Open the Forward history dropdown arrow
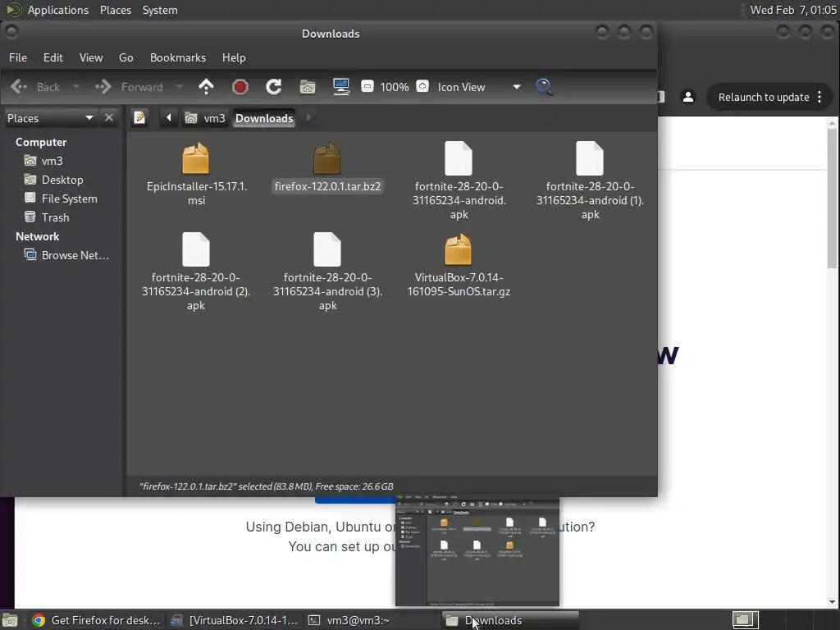 pos(180,87)
